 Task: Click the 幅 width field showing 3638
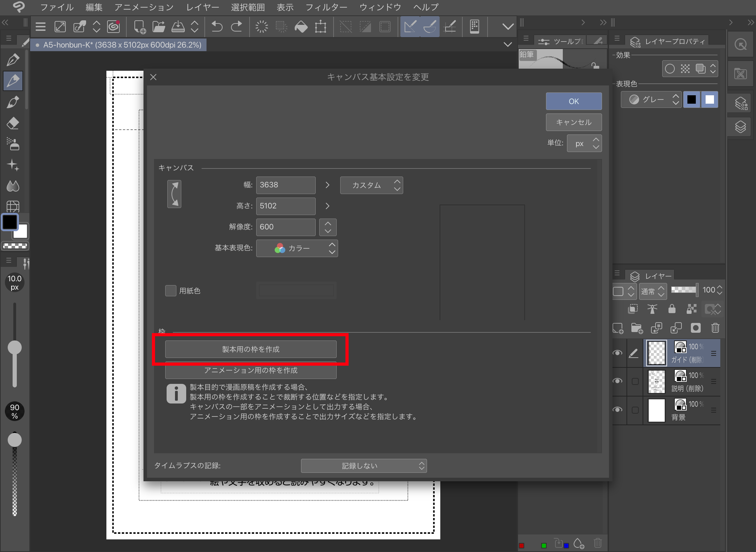[286, 185]
